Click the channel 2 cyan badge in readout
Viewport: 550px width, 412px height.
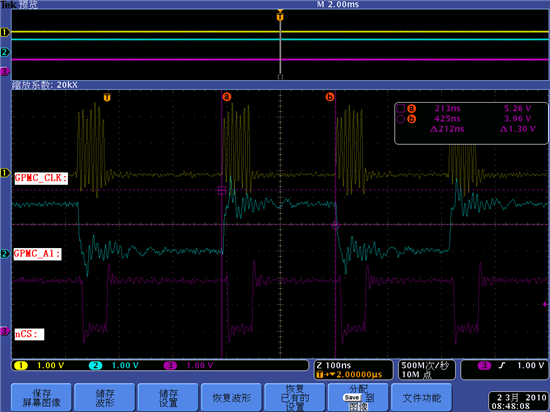[x=95, y=365]
